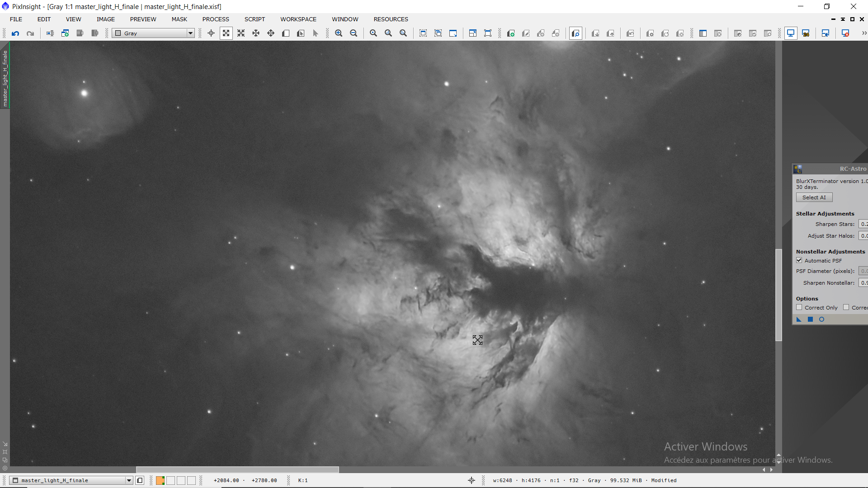Open the SCRIPT menu
The image size is (868, 488).
click(x=255, y=19)
